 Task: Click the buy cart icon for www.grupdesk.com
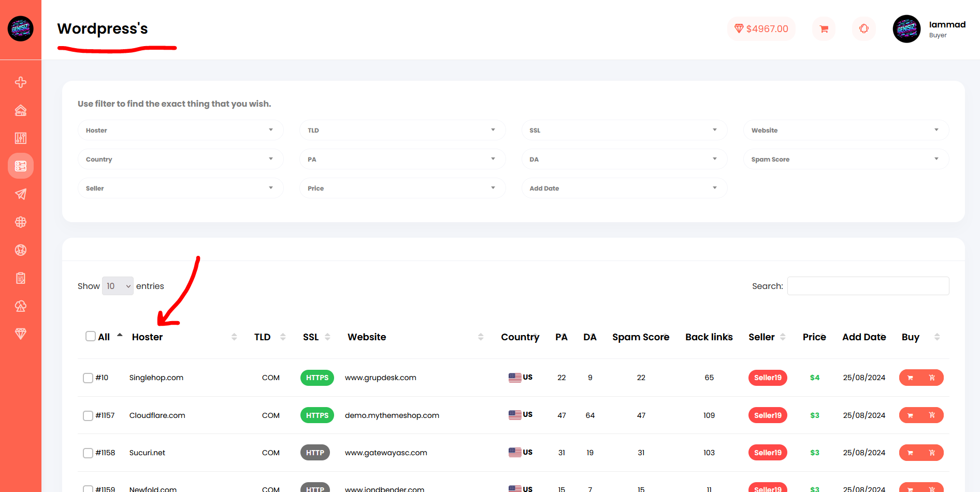click(x=910, y=378)
